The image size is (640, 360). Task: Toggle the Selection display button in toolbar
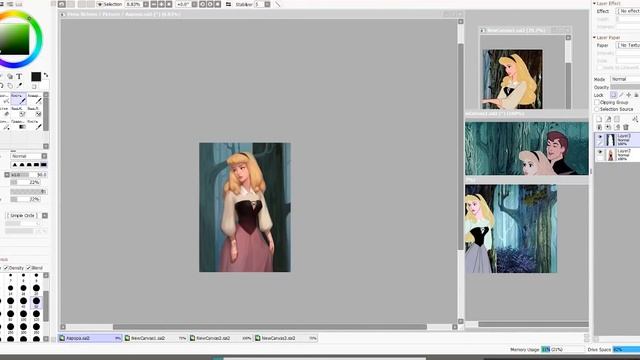(x=109, y=4)
